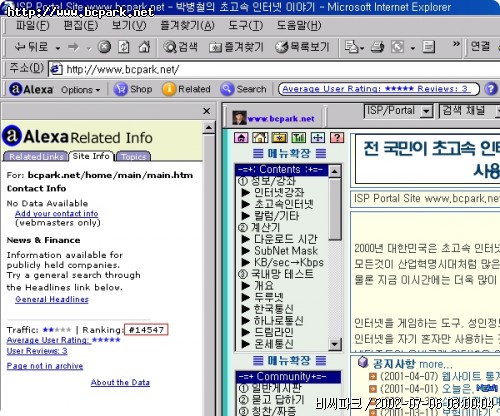This screenshot has width=500, height=416.
Task: Click the Alexa Related button
Action: tap(186, 89)
